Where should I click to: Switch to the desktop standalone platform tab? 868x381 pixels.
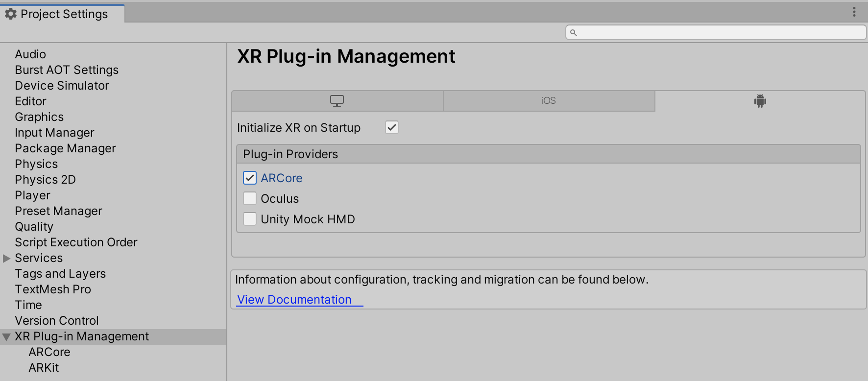[x=337, y=101]
